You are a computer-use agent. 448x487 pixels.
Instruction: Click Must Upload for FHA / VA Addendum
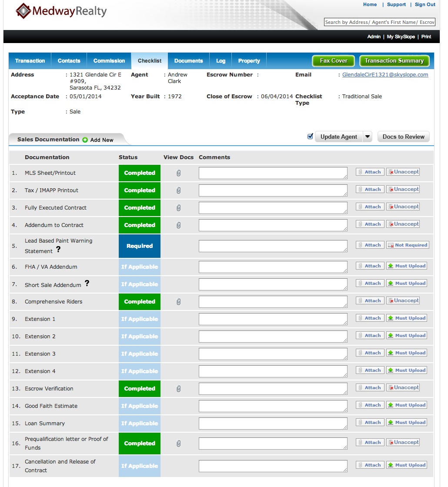click(407, 266)
